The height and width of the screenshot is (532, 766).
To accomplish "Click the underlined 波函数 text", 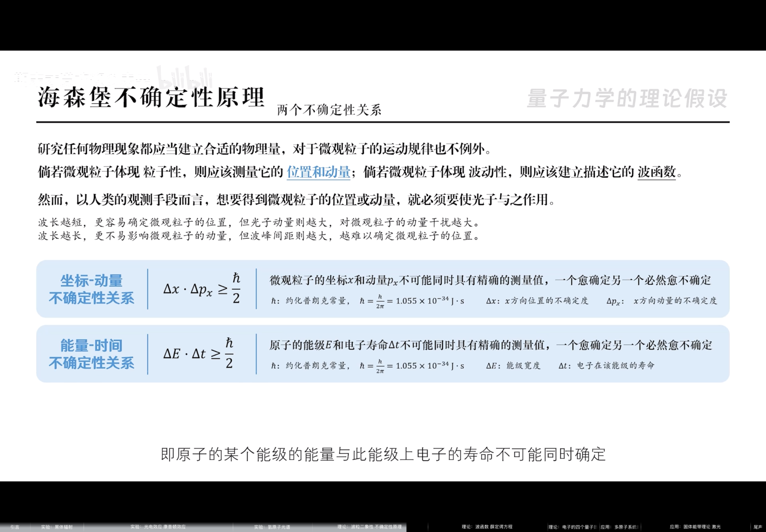I will point(657,172).
